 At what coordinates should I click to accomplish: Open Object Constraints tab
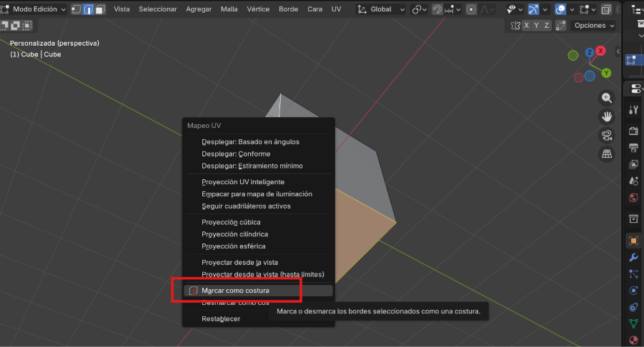[634, 307]
